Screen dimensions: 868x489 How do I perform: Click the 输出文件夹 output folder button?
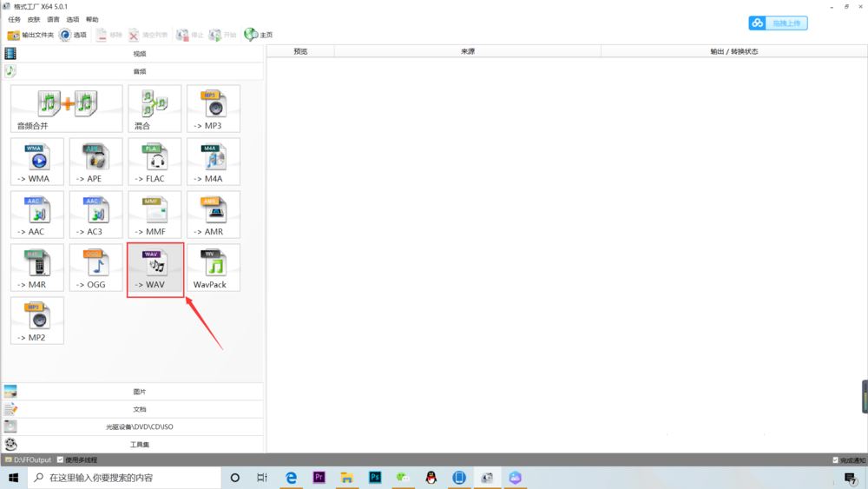(30, 35)
